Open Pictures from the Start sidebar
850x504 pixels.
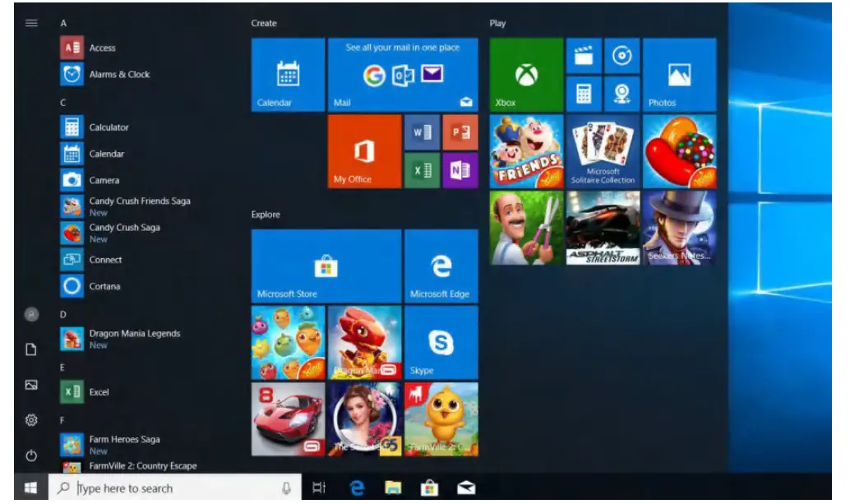pos(31,385)
